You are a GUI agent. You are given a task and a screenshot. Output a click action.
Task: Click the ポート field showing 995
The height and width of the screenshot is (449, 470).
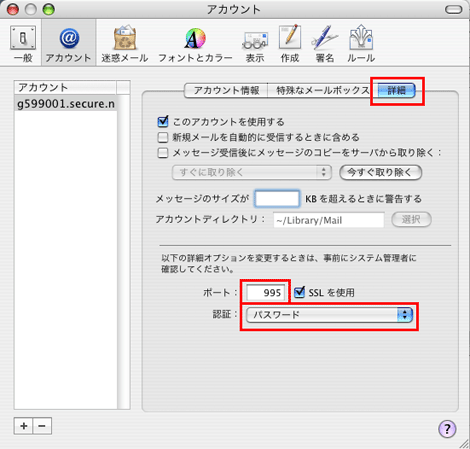pyautogui.click(x=266, y=293)
